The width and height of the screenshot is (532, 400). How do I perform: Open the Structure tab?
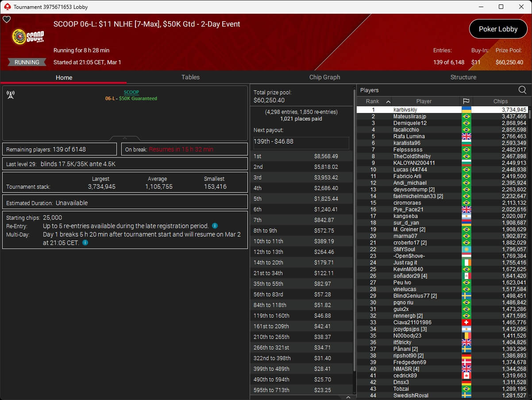(463, 77)
